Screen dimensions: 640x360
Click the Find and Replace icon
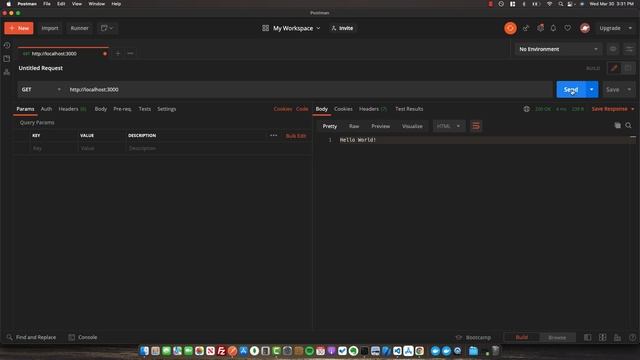9,337
